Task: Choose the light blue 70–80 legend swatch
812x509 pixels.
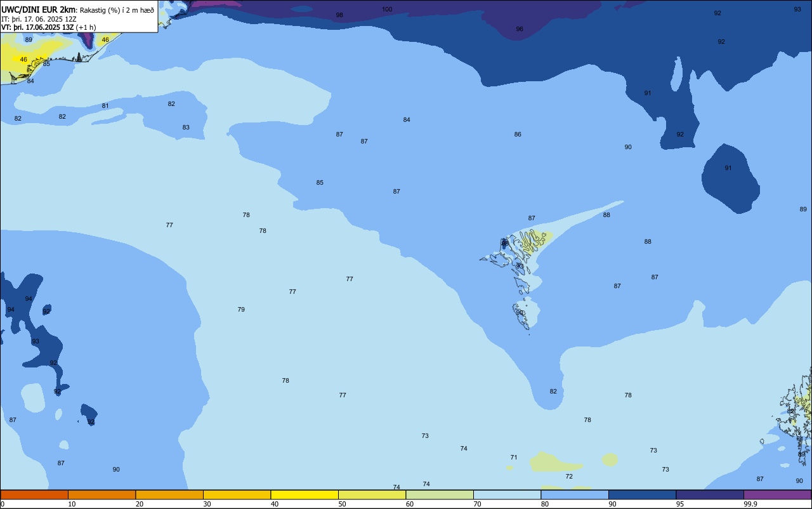Action: pos(507,494)
